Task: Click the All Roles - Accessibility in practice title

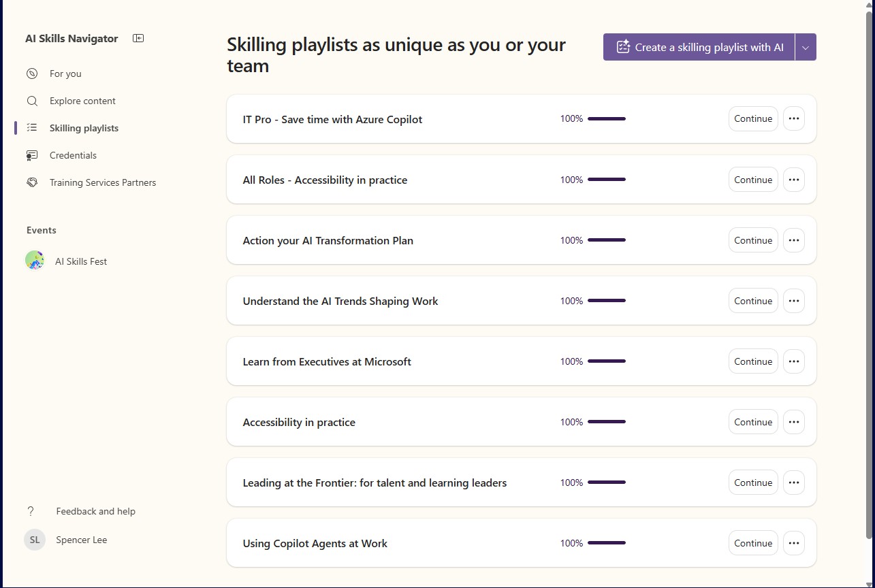Action: (x=325, y=180)
